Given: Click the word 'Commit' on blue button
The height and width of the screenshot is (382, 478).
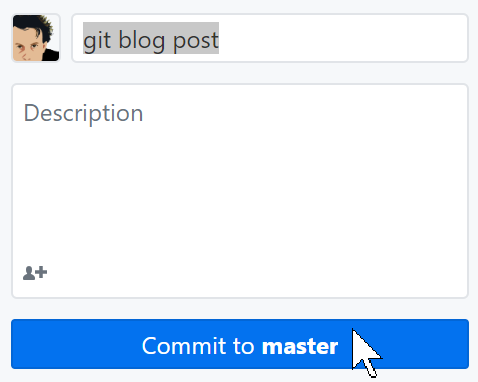Looking at the screenshot, I should click(x=184, y=346).
